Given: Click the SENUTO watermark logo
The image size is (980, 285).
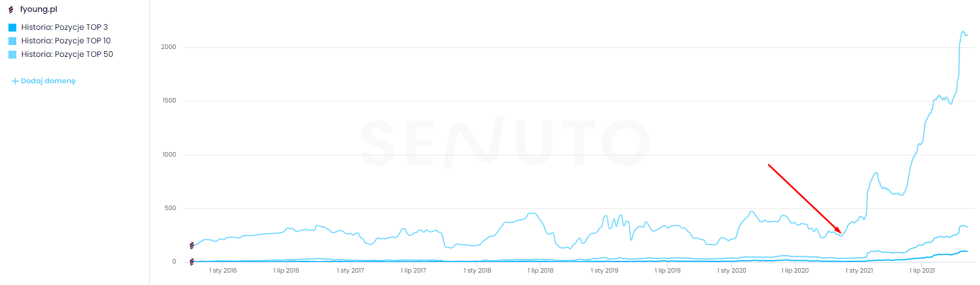Looking at the screenshot, I should [505, 142].
